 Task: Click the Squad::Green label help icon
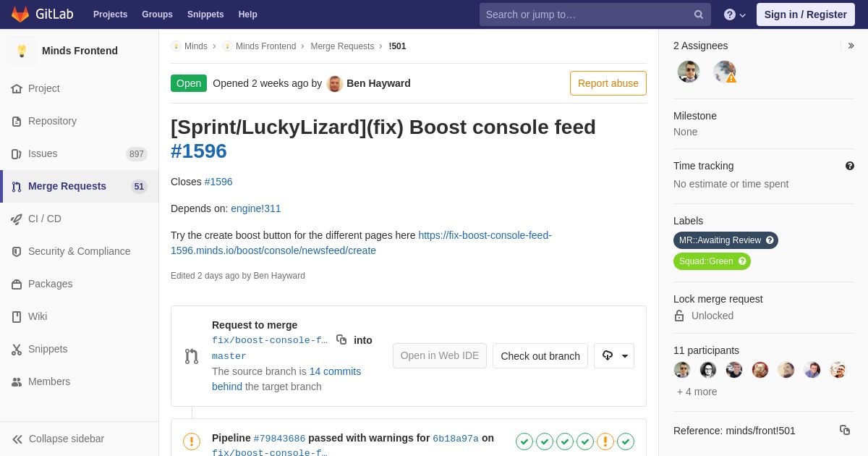click(x=742, y=261)
